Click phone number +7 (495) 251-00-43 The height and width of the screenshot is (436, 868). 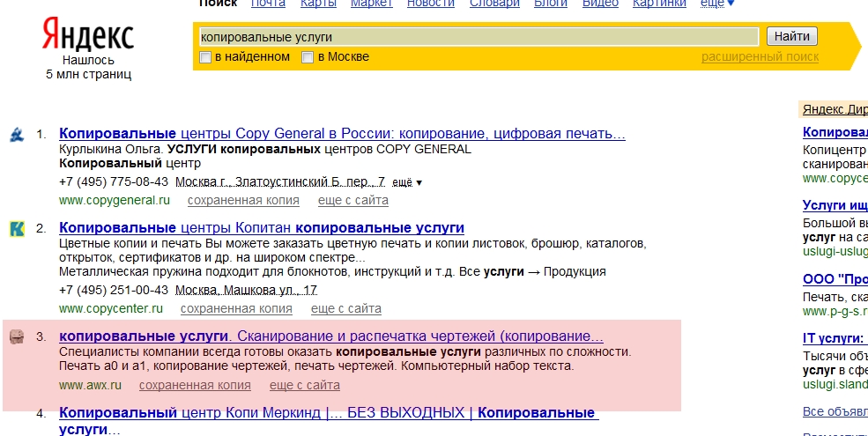[114, 290]
